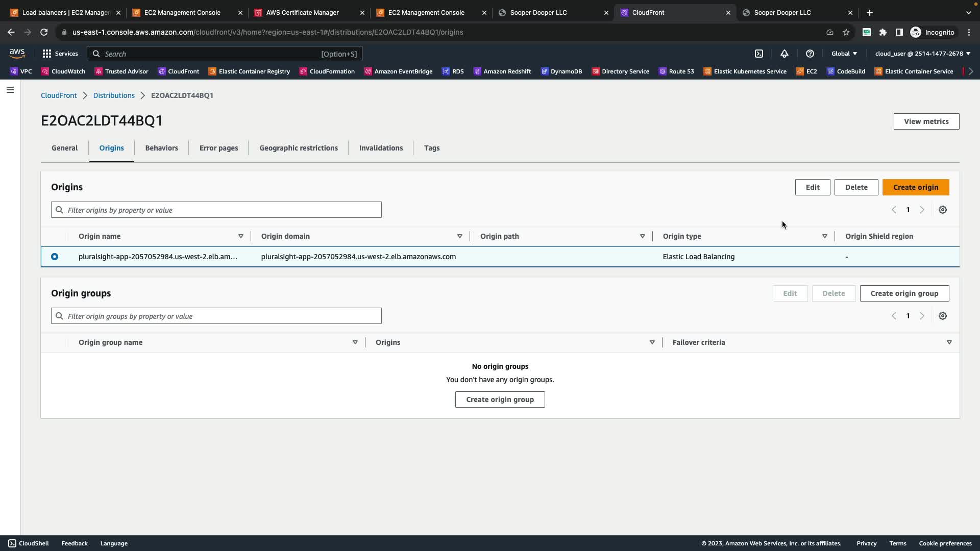Toggle the side navigation hamburger menu
The image size is (980, 551).
pyautogui.click(x=10, y=90)
